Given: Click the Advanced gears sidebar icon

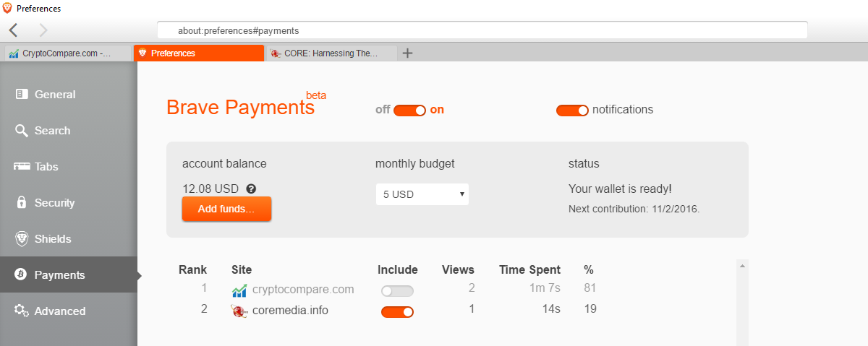Looking at the screenshot, I should tap(21, 311).
